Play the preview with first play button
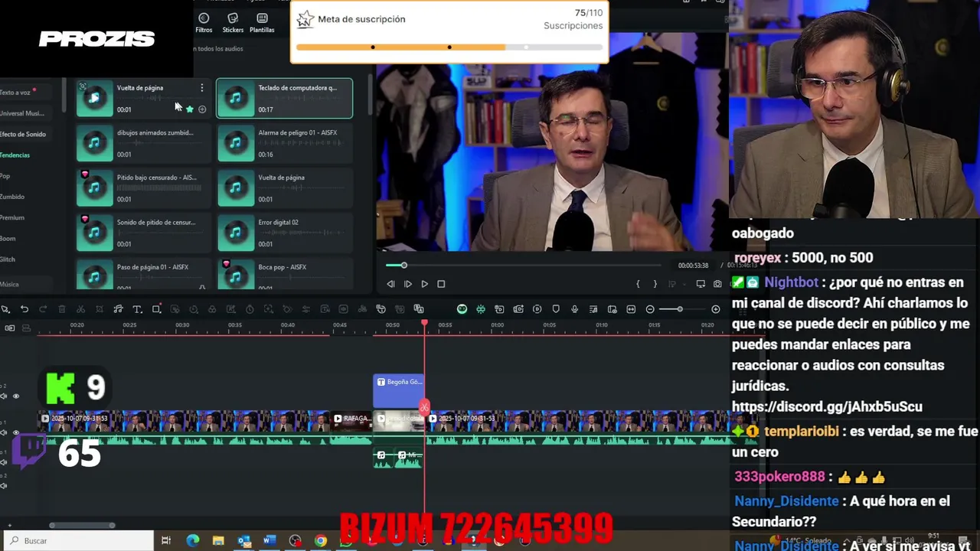The height and width of the screenshot is (551, 980). (407, 284)
